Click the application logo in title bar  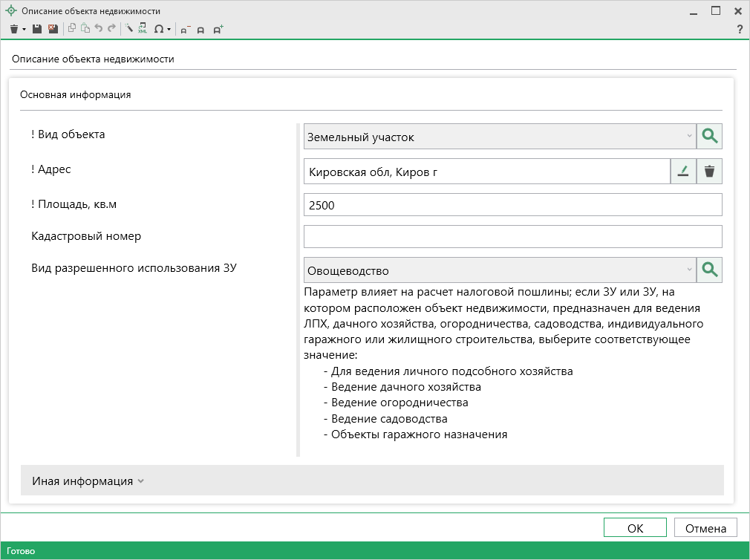(x=10, y=10)
